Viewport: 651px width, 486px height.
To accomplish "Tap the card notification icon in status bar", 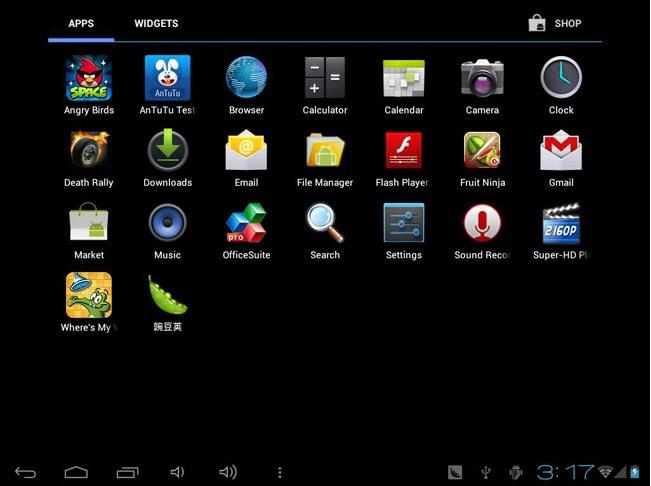I will point(455,472).
